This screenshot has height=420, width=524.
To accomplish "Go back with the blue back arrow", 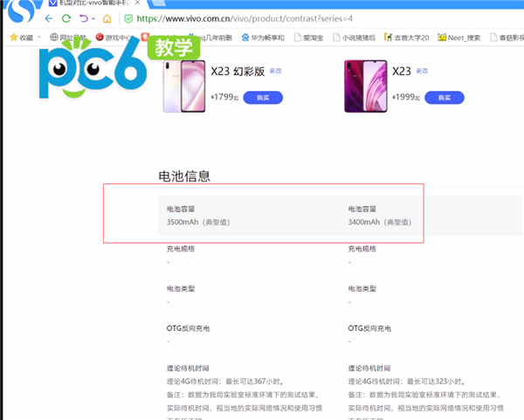I will pyautogui.click(x=49, y=18).
